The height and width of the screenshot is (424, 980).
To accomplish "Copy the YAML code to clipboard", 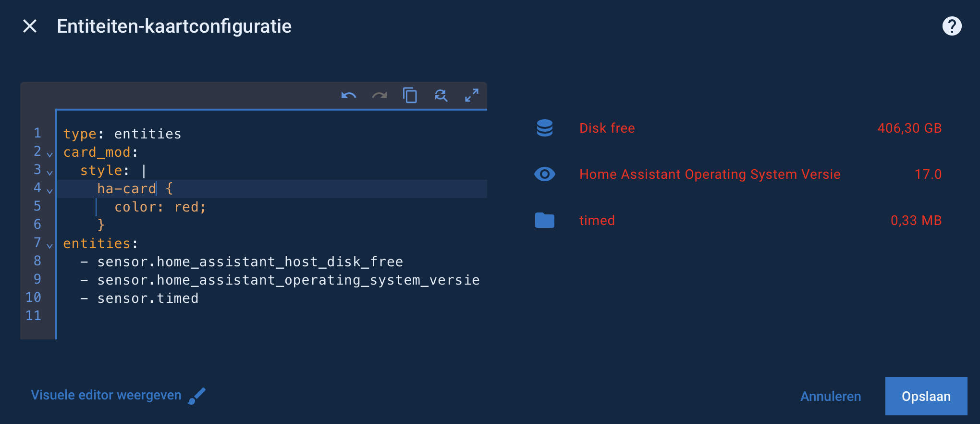I will 410,95.
